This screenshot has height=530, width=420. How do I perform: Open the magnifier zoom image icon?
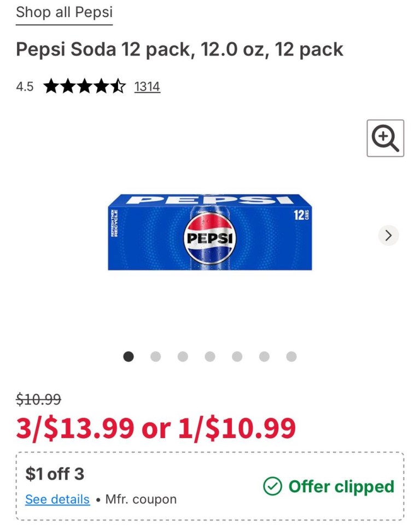(385, 138)
